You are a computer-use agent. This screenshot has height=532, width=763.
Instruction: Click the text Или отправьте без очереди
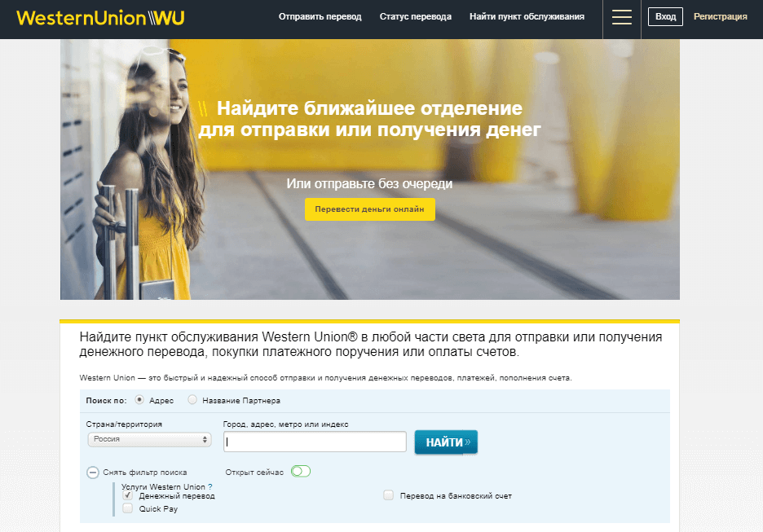(x=369, y=184)
